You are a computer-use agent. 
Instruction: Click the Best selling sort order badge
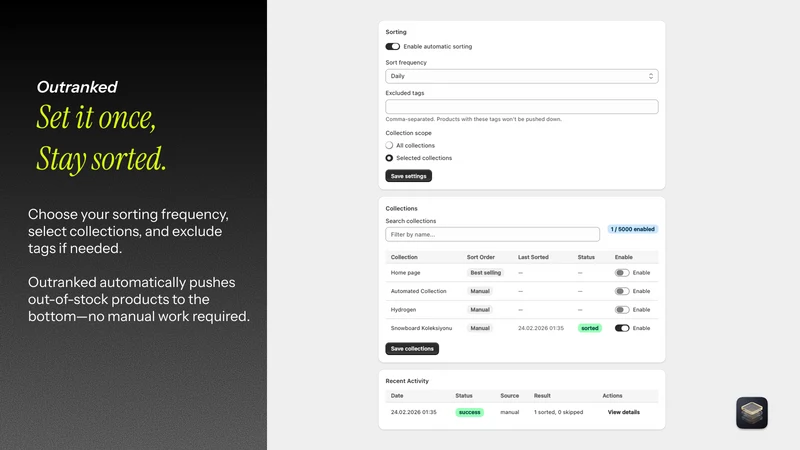[485, 273]
